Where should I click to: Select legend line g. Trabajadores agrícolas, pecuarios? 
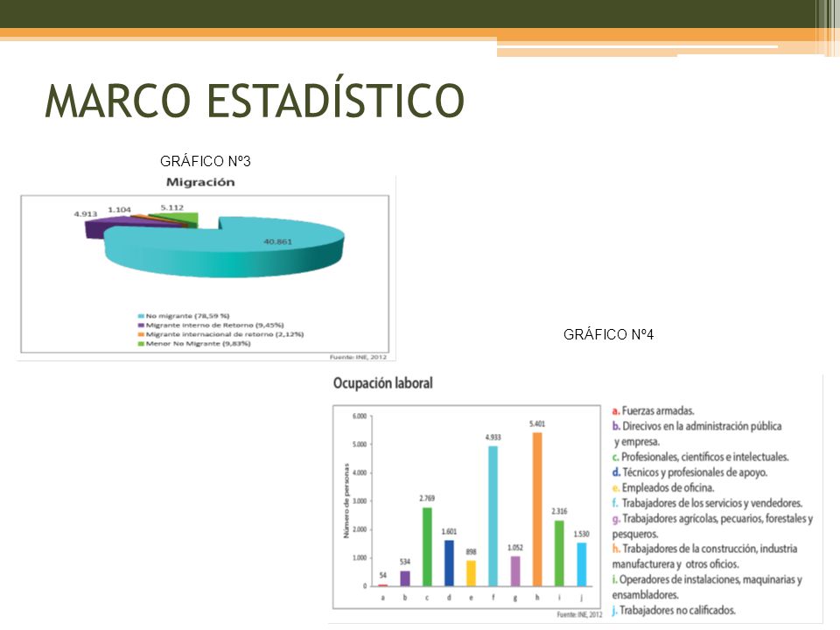click(712, 526)
